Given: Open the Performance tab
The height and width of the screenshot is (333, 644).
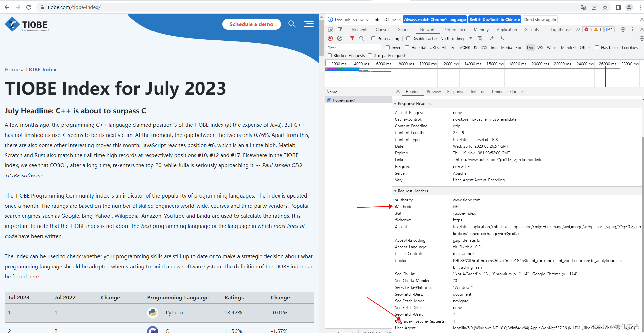Looking at the screenshot, I should 454,30.
